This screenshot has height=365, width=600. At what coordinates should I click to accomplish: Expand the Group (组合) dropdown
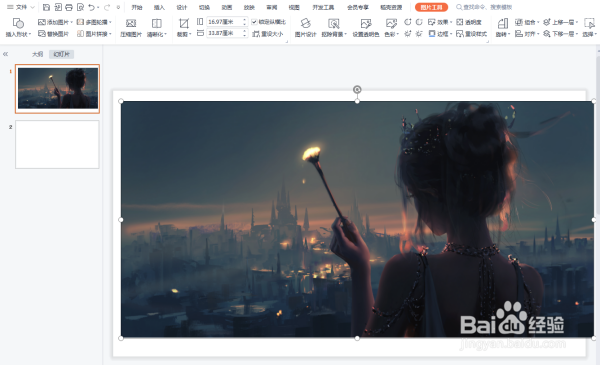point(538,22)
